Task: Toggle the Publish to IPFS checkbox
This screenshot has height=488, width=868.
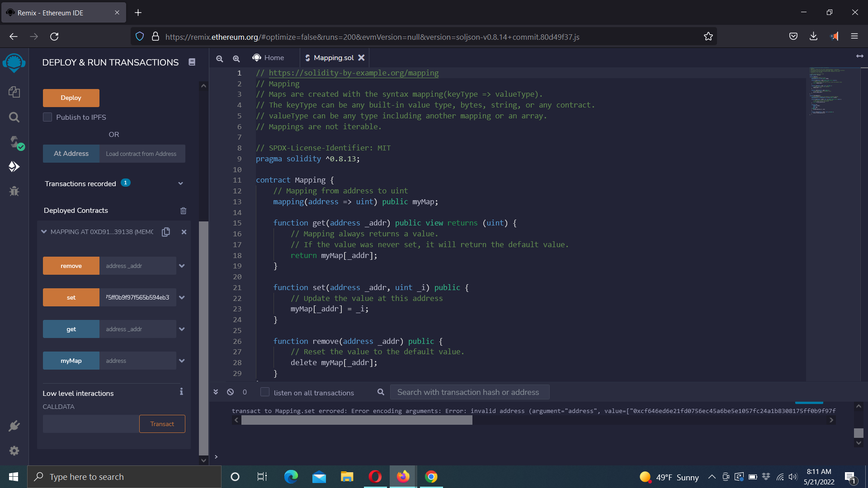Action: [47, 117]
